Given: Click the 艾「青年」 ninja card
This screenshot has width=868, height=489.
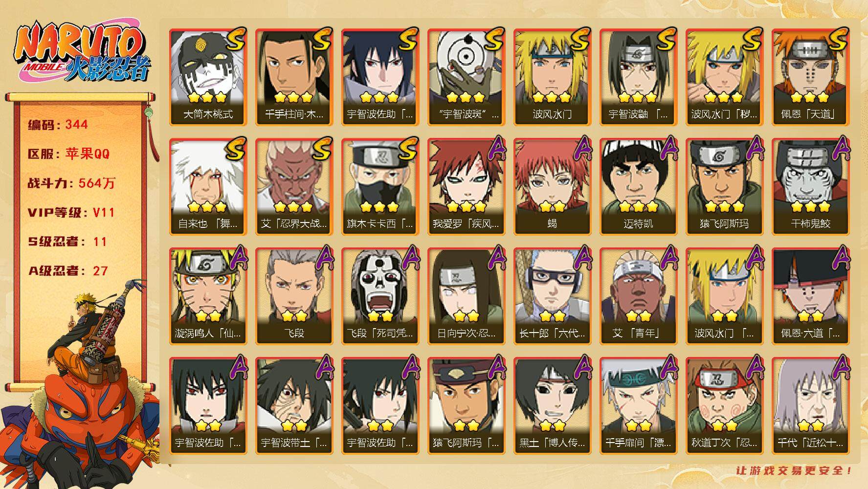Looking at the screenshot, I should coord(638,296).
